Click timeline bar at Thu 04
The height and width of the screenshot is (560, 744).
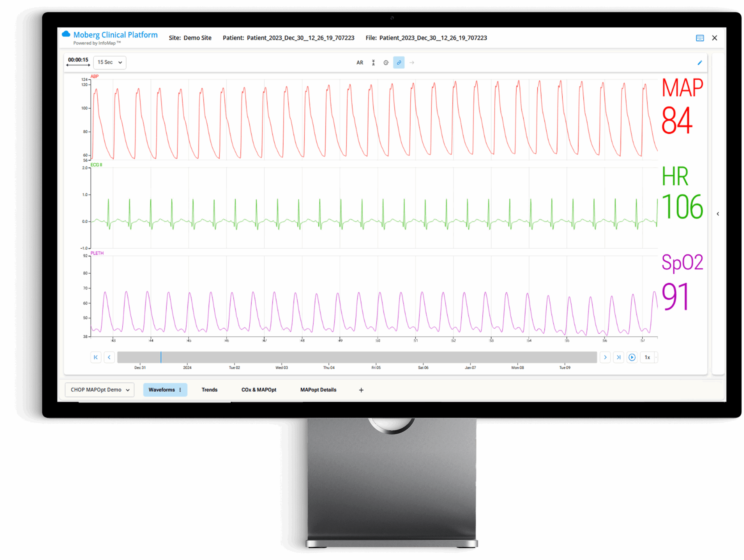point(329,357)
